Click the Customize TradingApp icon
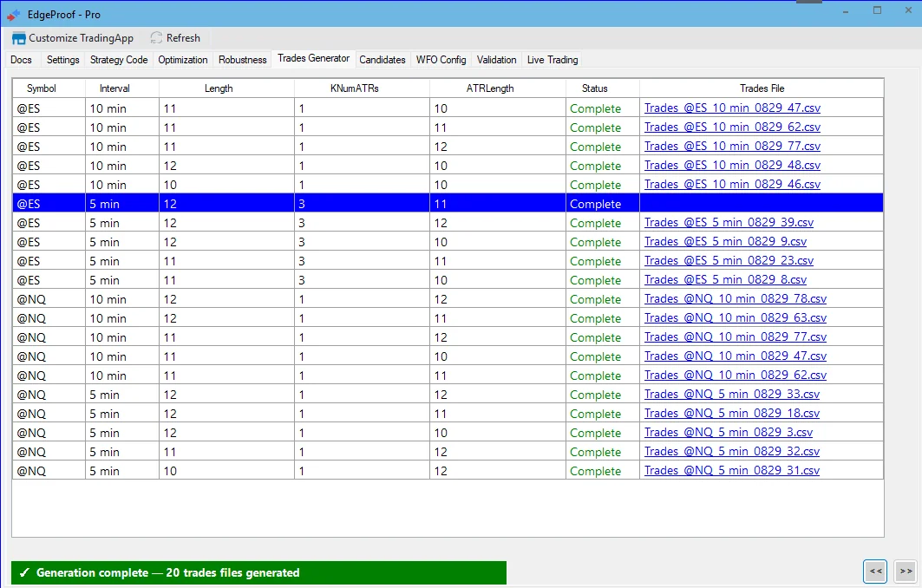 [x=19, y=38]
